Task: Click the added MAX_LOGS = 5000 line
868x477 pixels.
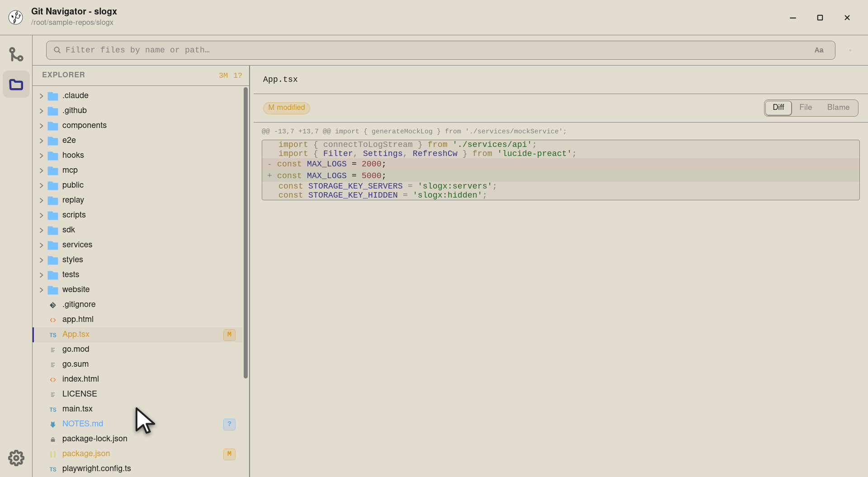Action: pyautogui.click(x=561, y=176)
